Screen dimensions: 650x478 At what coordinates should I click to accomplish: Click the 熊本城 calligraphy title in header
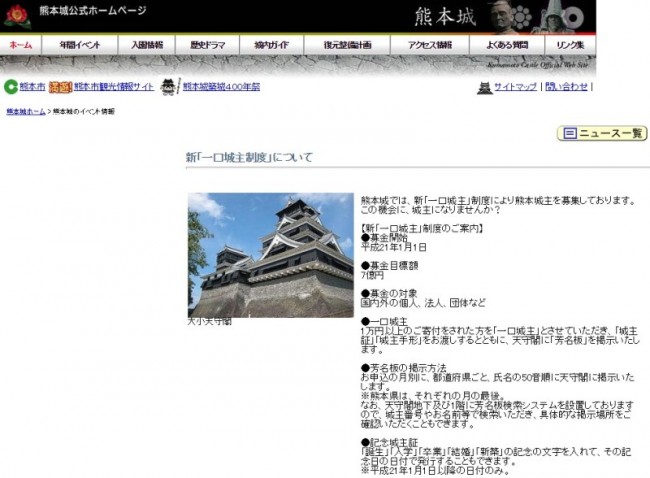[x=445, y=17]
